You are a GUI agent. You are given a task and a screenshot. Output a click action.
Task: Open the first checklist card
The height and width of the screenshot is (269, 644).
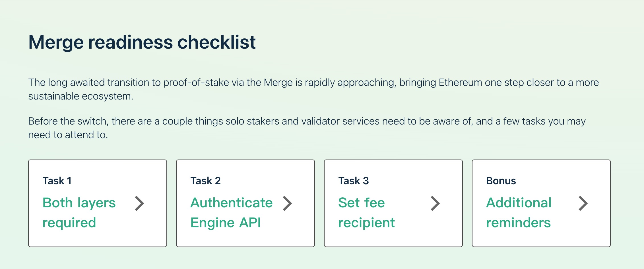pyautogui.click(x=98, y=203)
